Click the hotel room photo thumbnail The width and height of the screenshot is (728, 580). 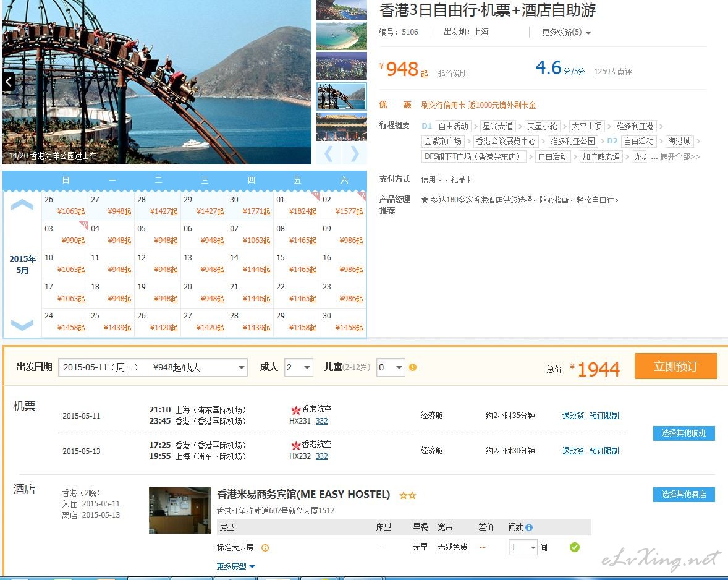click(180, 510)
